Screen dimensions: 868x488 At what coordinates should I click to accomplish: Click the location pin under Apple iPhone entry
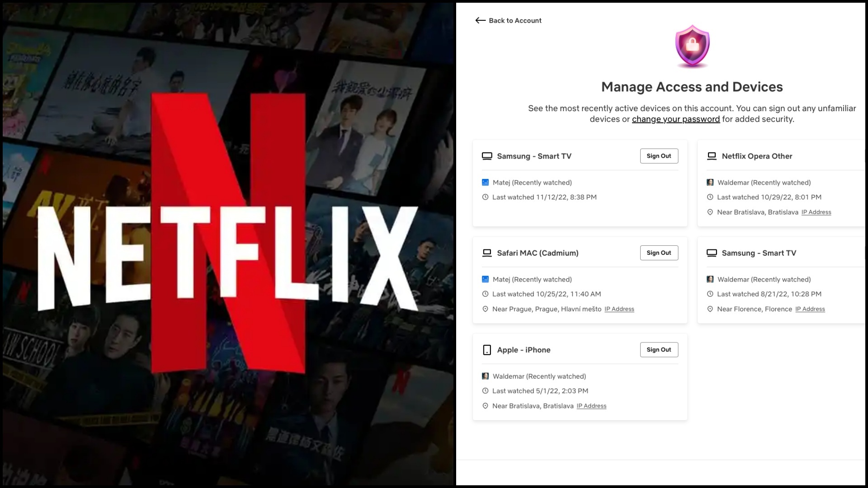pos(485,406)
